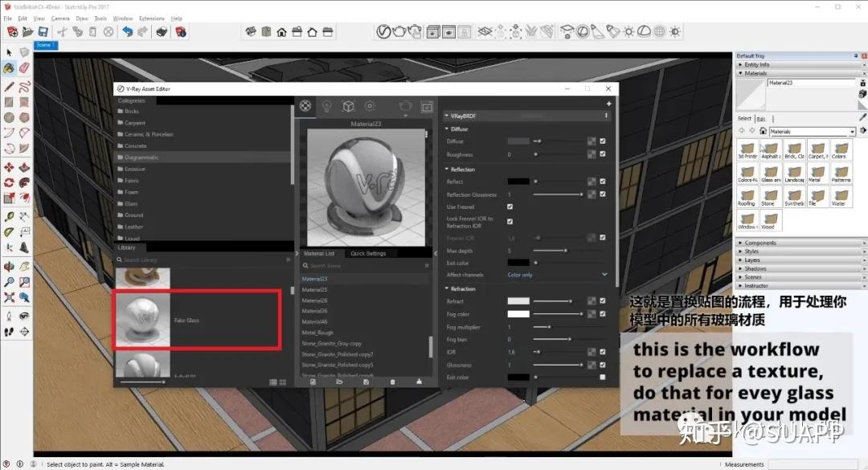Open the File menu
Viewport: 868px width, 470px height.
pyautogui.click(x=8, y=18)
